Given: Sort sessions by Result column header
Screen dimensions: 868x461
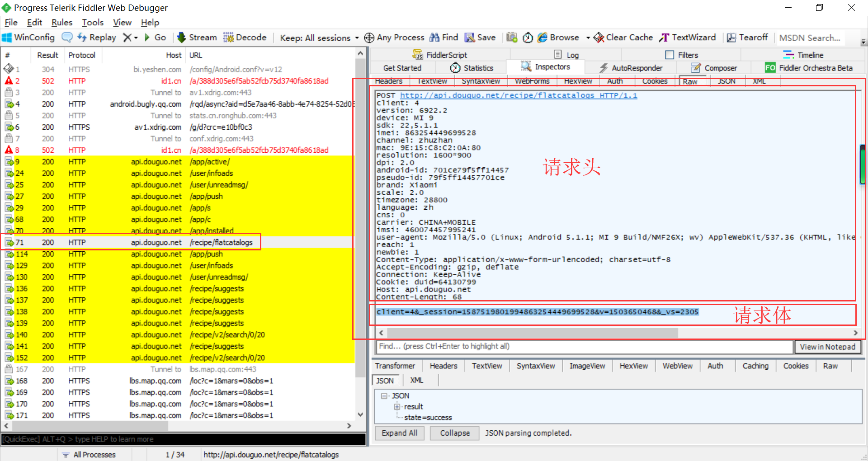Looking at the screenshot, I should (x=48, y=55).
